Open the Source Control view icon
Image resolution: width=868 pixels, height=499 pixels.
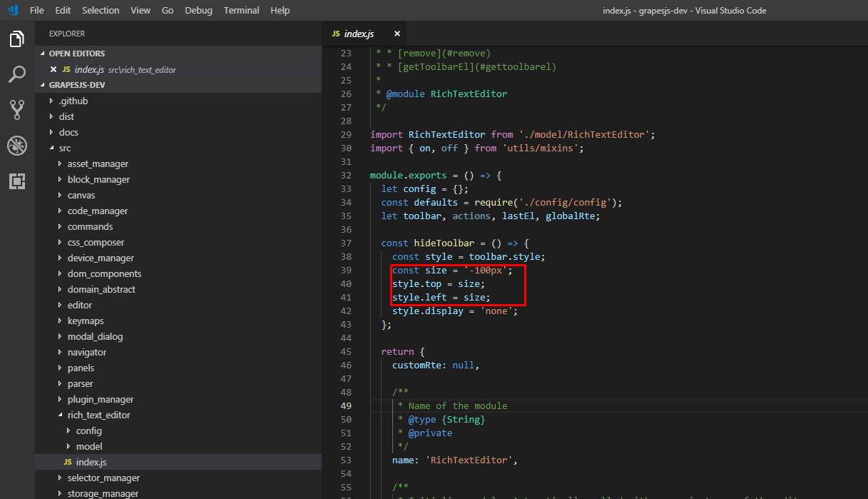16,109
